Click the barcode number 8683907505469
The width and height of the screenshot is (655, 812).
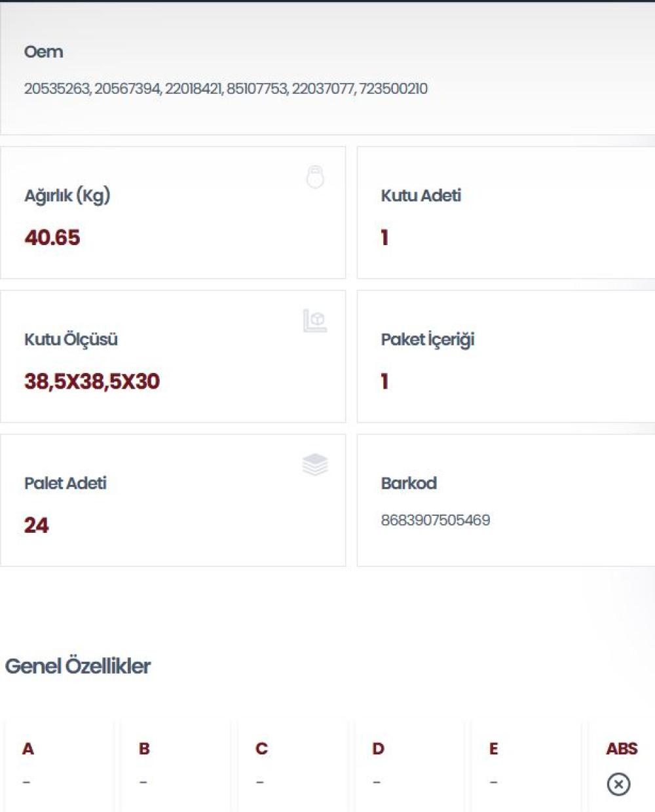point(435,520)
